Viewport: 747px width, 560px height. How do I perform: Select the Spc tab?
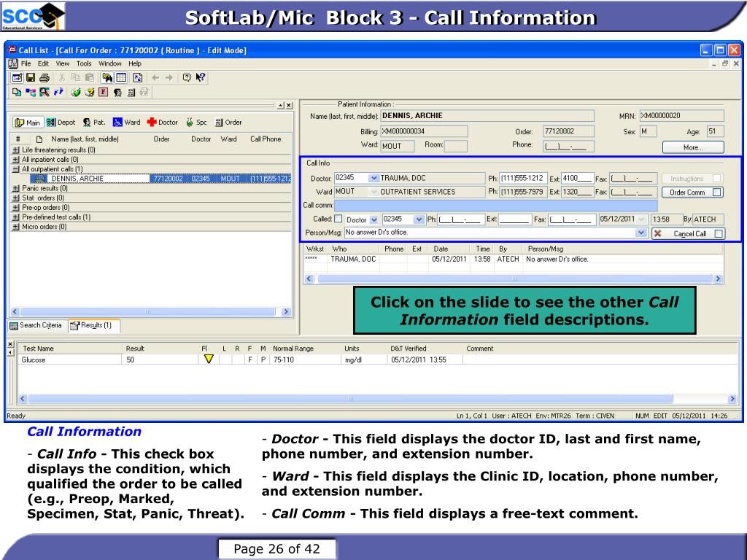coord(196,122)
